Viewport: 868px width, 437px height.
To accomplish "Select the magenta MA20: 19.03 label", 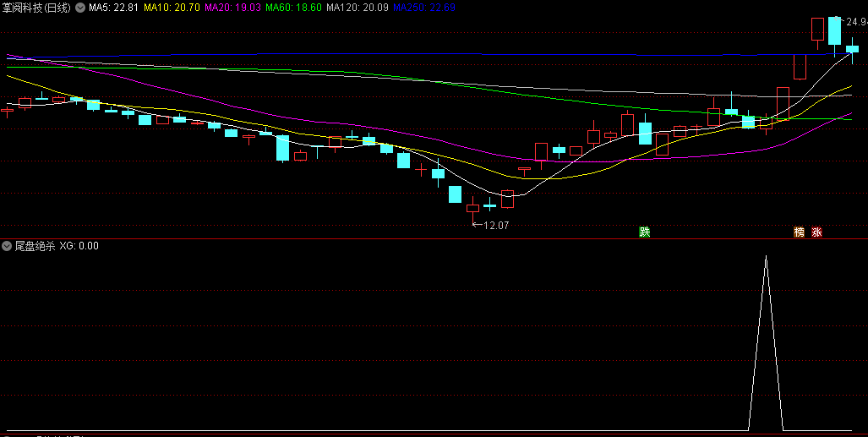I will click(x=232, y=8).
